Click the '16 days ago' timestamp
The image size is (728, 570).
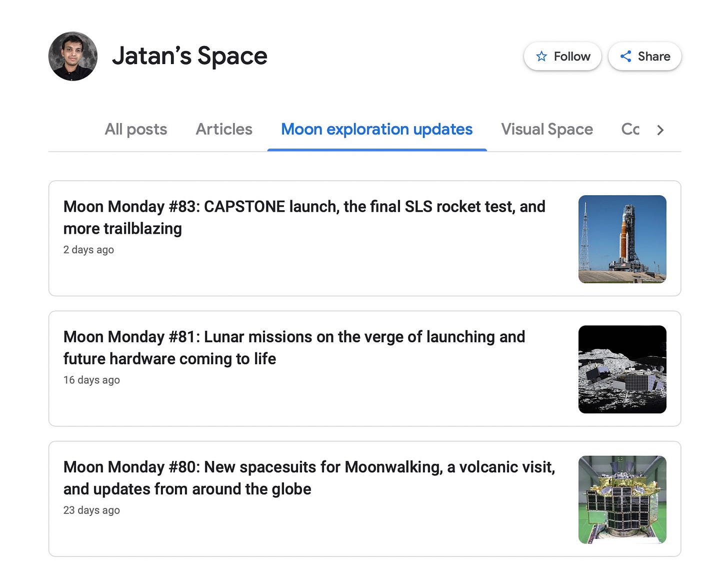(91, 380)
